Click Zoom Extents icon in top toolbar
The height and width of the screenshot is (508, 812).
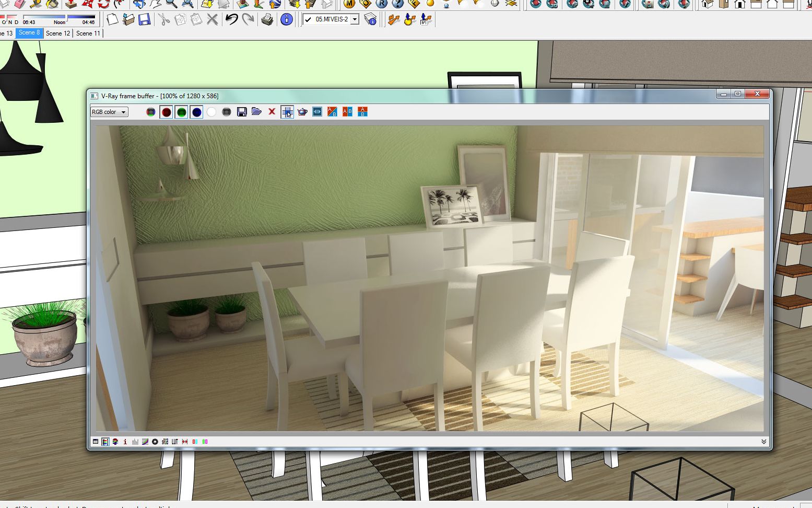click(x=187, y=4)
